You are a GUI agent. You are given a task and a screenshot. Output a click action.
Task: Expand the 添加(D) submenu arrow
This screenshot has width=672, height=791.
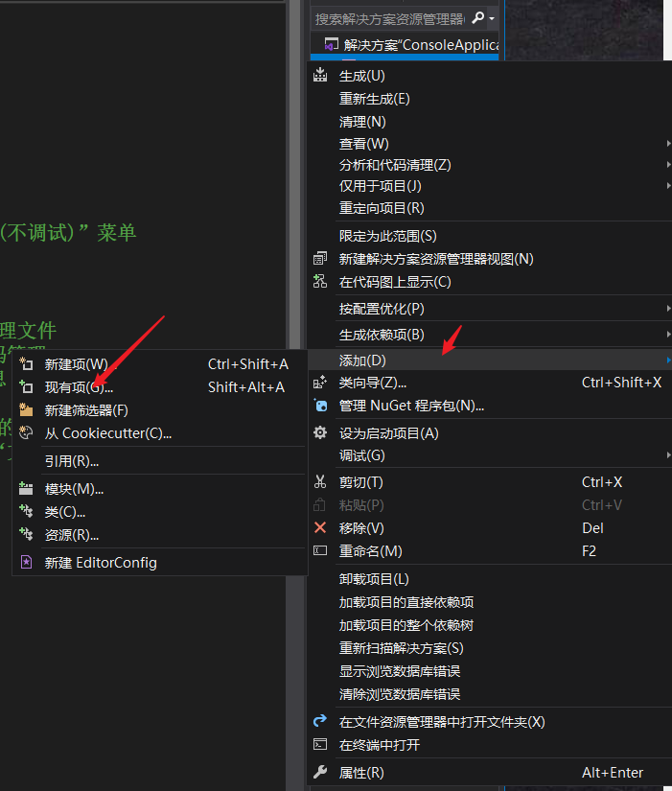(x=668, y=361)
